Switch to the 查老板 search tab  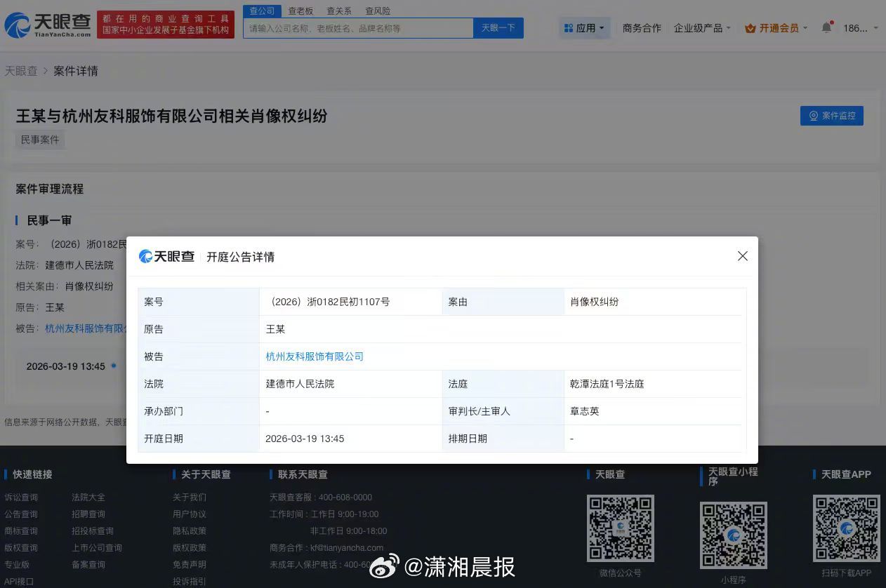300,11
